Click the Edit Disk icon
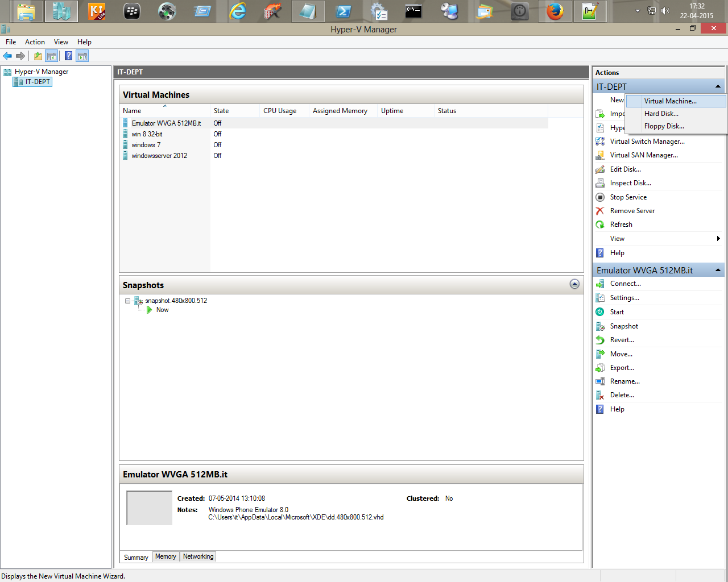728x582 pixels. (600, 169)
